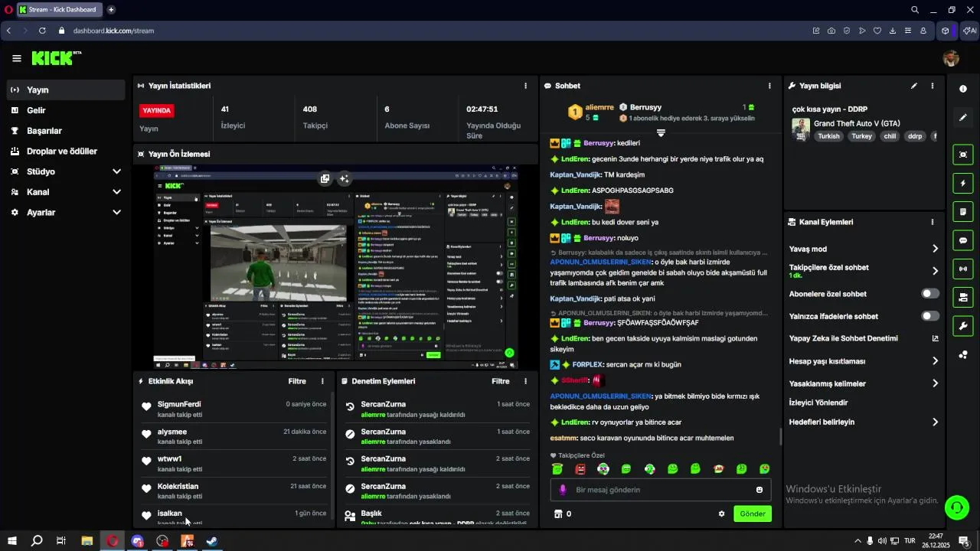Open File Explorer from the taskbar
980x551 pixels.
[87, 541]
